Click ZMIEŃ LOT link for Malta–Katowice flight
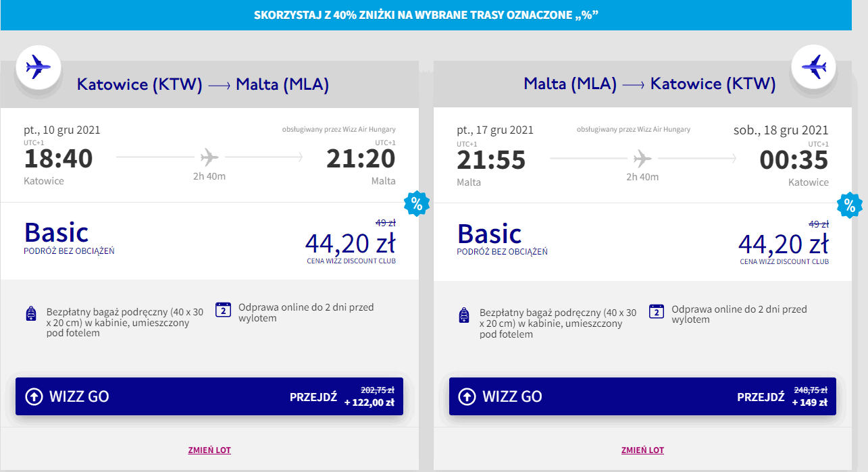868x472 pixels. pyautogui.click(x=642, y=450)
